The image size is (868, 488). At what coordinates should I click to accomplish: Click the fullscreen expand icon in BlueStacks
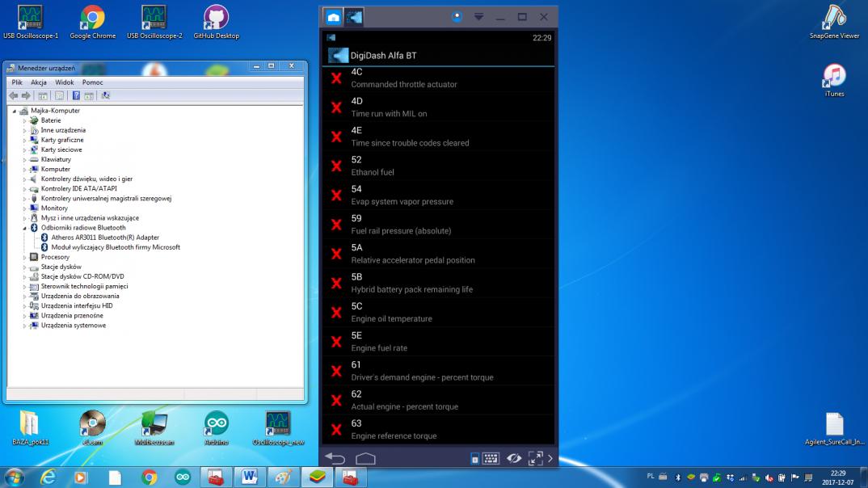(x=535, y=459)
